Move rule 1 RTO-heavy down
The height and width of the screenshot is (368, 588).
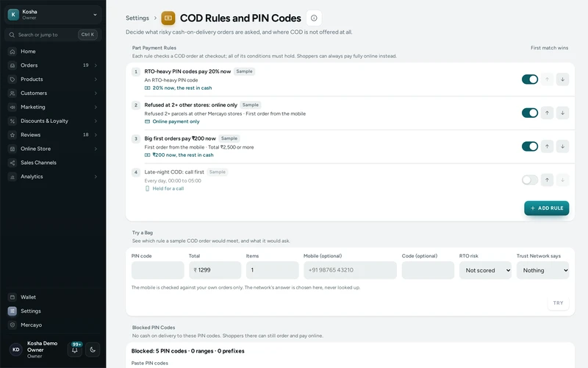562,79
